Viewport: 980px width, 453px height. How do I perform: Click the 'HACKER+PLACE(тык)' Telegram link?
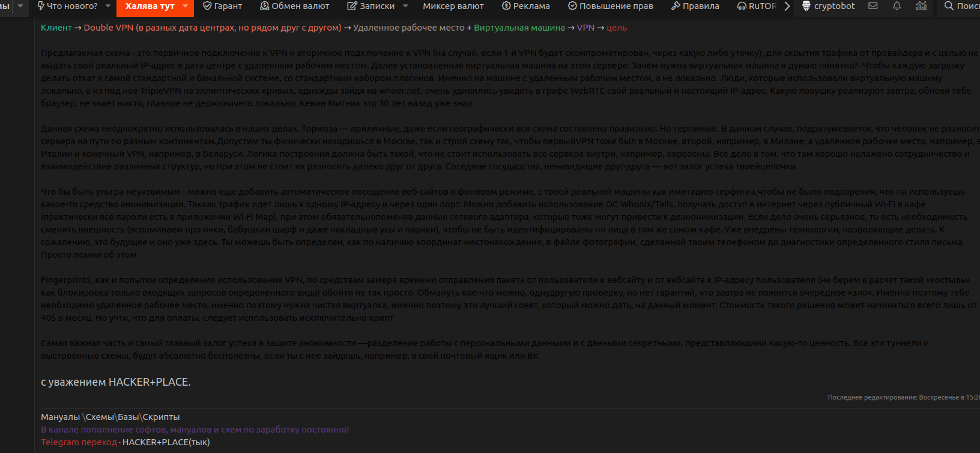(166, 442)
